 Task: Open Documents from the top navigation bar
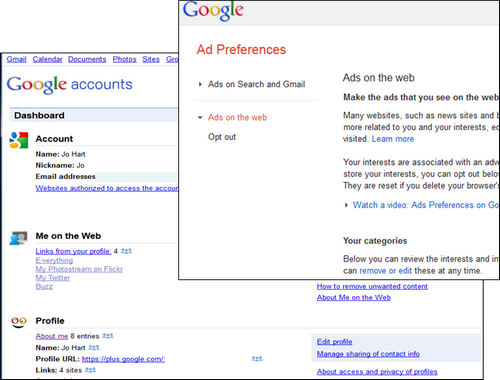coord(87,59)
